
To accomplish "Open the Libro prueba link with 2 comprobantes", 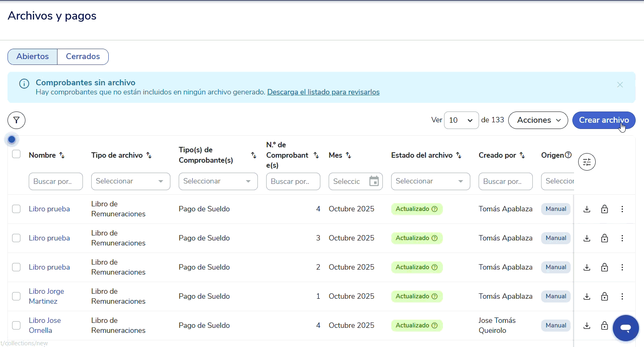I will [49, 267].
